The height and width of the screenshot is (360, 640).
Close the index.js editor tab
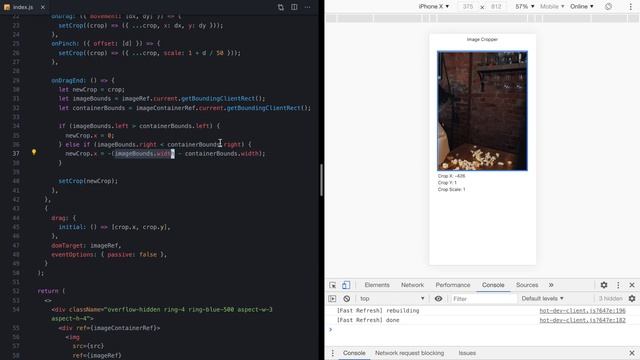(42, 7)
